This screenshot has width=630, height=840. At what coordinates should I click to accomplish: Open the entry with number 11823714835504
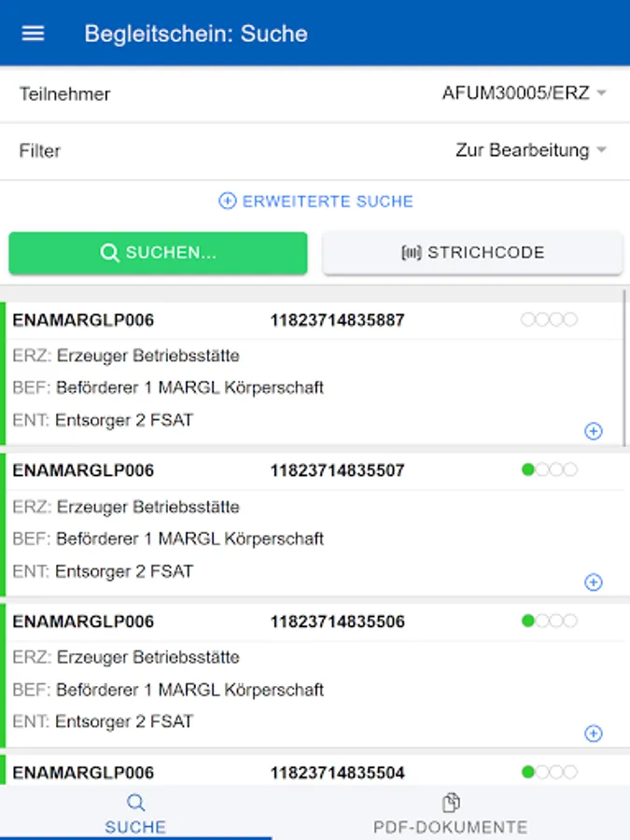click(336, 772)
